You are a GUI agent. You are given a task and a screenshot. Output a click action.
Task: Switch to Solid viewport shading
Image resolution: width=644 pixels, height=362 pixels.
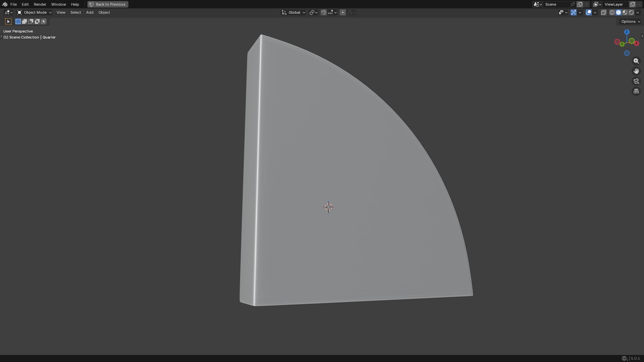click(619, 12)
